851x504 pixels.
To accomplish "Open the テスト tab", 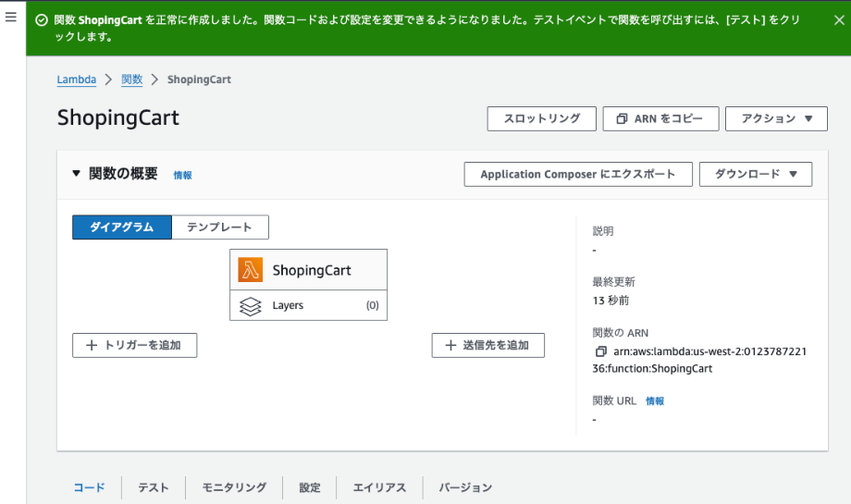I will pos(154,487).
